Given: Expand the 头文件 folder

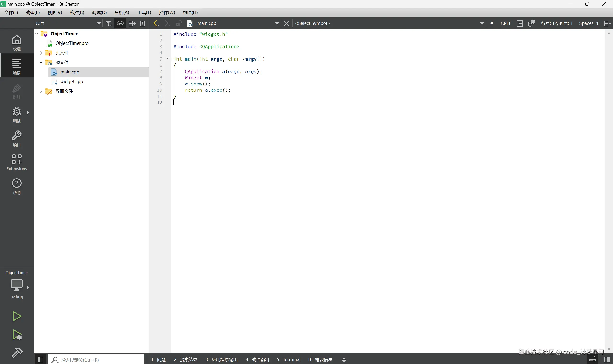Looking at the screenshot, I should 41,53.
